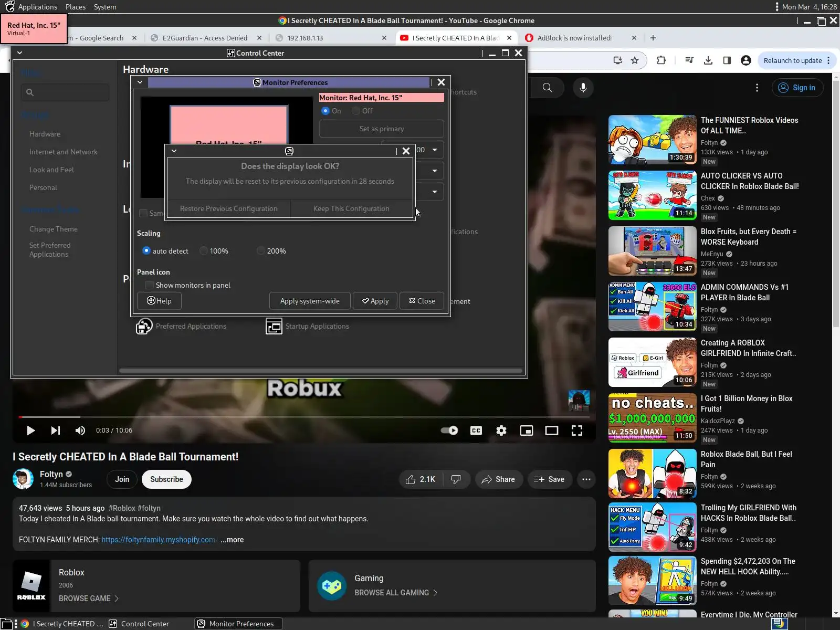Skip to the next video
Screen dimensions: 840x630
55,430
